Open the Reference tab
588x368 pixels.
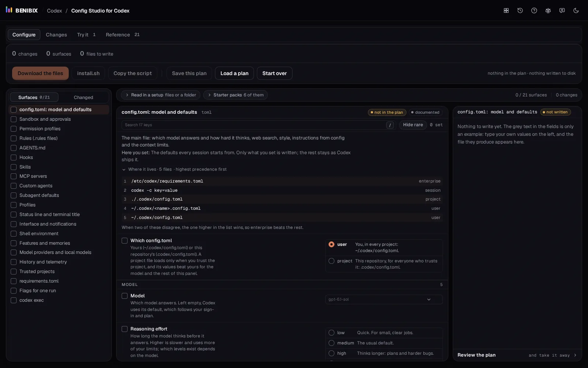123,35
